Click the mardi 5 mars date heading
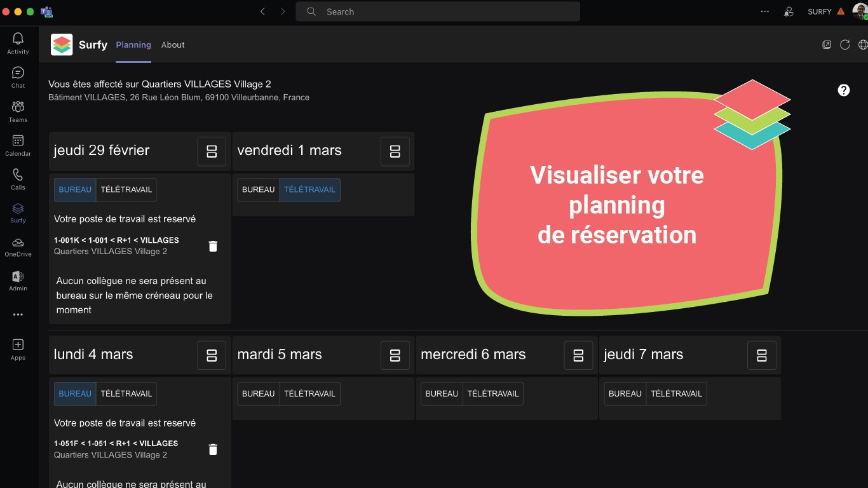The image size is (868, 488). click(280, 355)
